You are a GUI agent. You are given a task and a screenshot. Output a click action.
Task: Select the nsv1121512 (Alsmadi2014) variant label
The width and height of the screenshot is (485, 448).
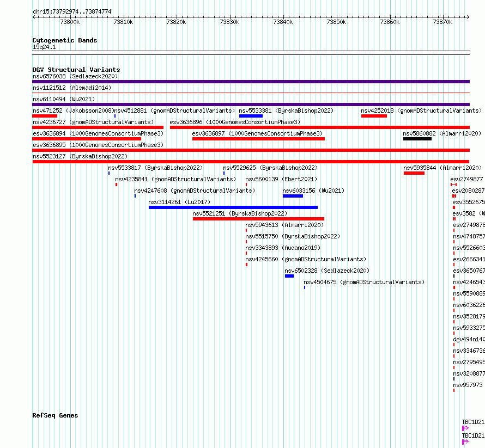(x=72, y=88)
